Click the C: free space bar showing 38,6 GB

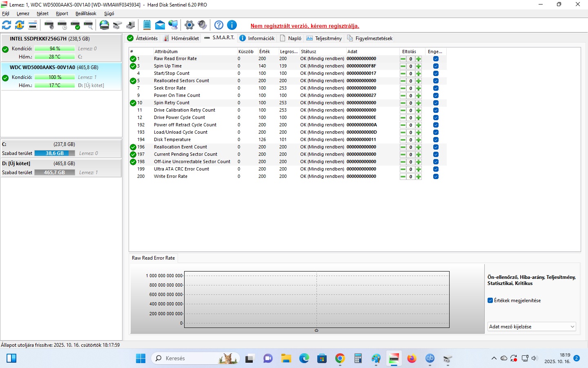(x=55, y=153)
